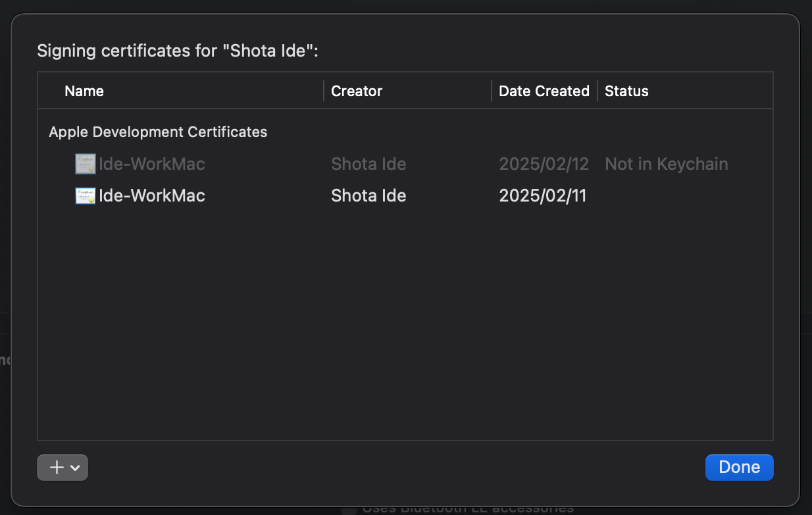Open the add-certificate dropdown chevron
Viewport: 812px width, 515px height.
75,468
